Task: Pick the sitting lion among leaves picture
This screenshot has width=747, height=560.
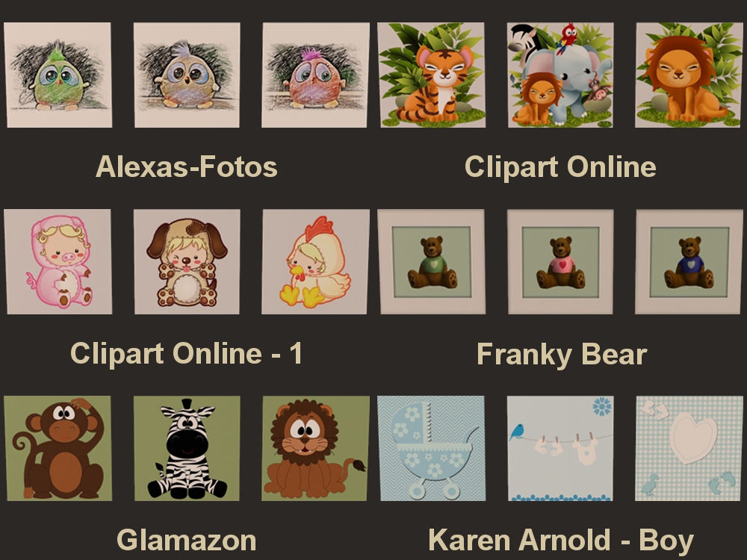Action: pos(689,75)
